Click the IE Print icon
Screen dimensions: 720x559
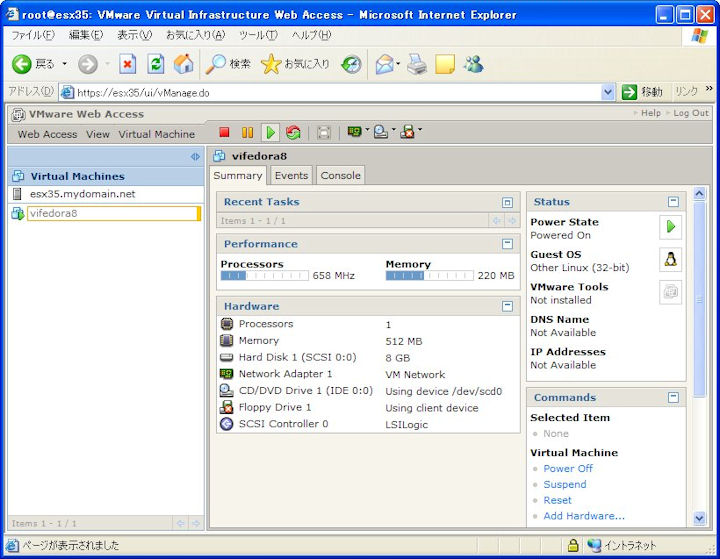pyautogui.click(x=417, y=64)
